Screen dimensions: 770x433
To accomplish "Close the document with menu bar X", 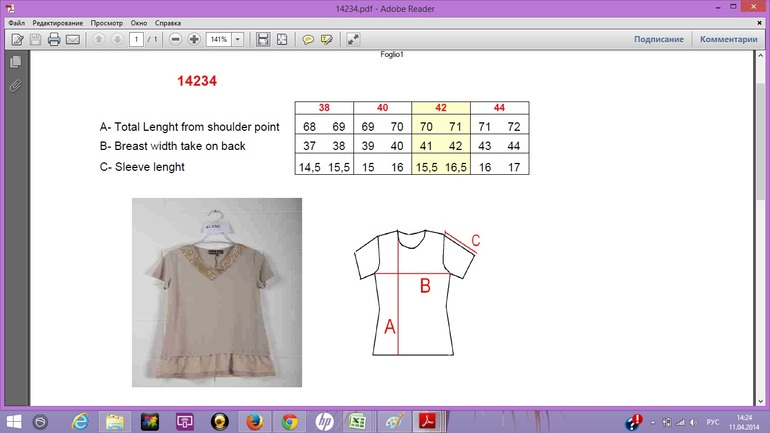I will point(759,23).
